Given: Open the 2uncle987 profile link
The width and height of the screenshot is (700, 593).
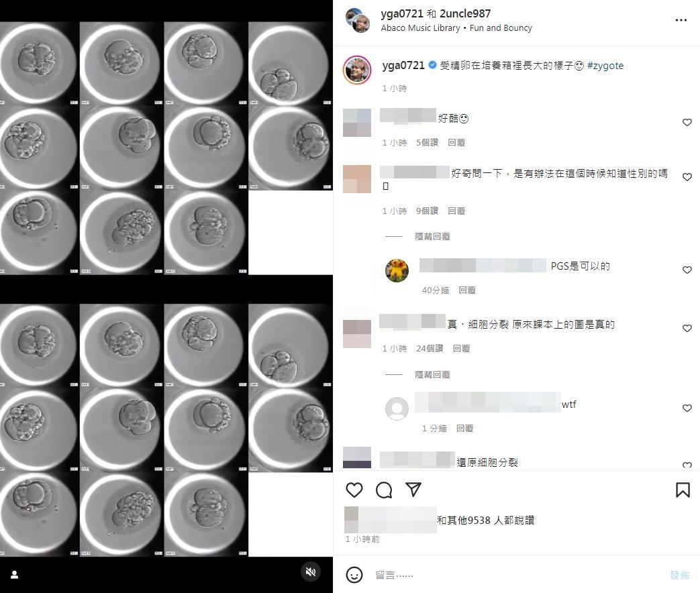Looking at the screenshot, I should tap(465, 14).
